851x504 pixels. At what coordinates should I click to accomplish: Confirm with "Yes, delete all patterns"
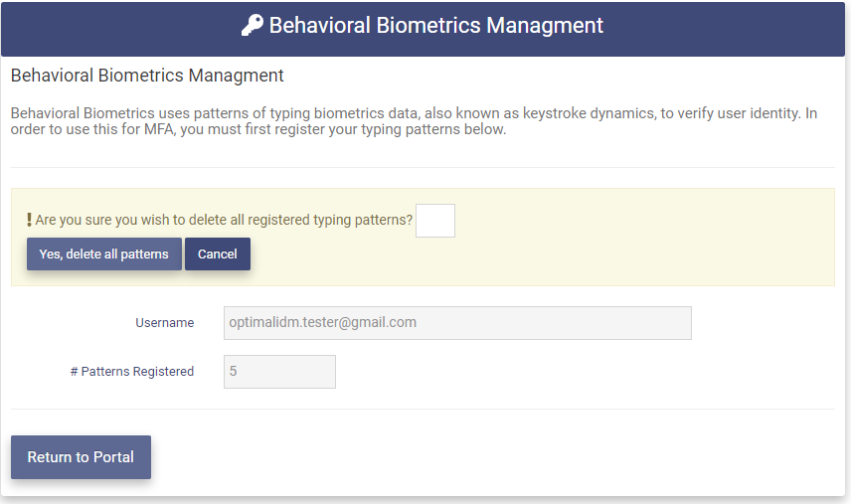[x=103, y=254]
